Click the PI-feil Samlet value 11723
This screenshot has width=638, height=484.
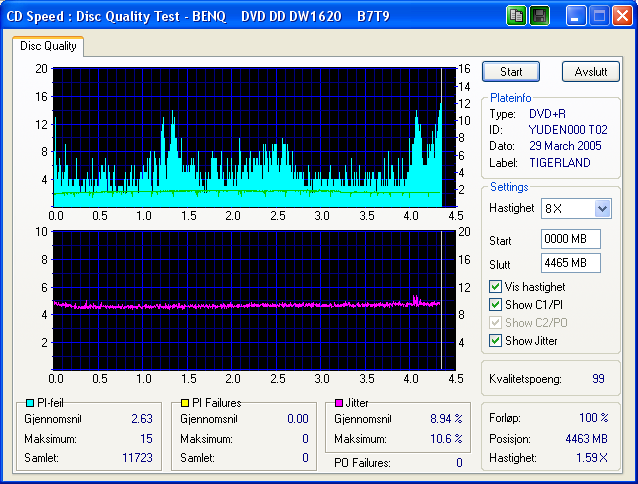pos(137,458)
